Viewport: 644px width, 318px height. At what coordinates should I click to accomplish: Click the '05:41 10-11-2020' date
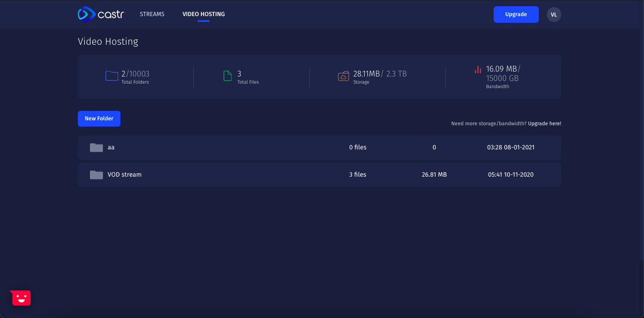point(511,175)
